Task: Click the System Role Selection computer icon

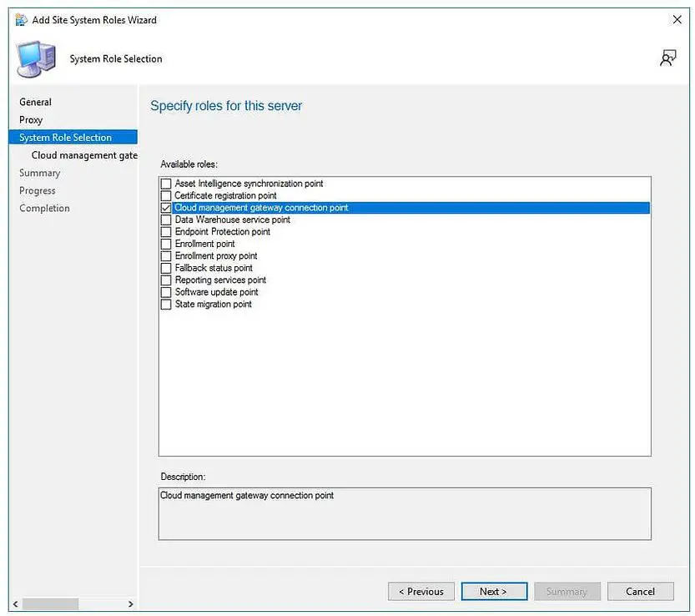Action: click(35, 58)
